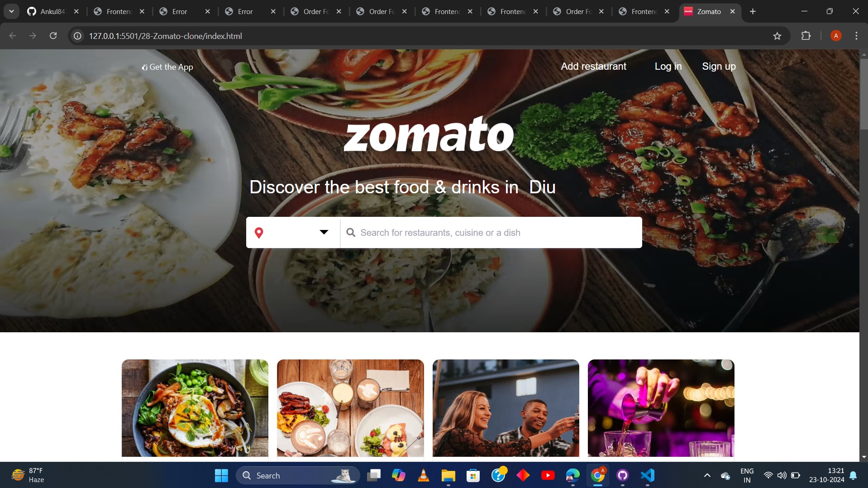Open File Explorer from taskbar

point(448,475)
